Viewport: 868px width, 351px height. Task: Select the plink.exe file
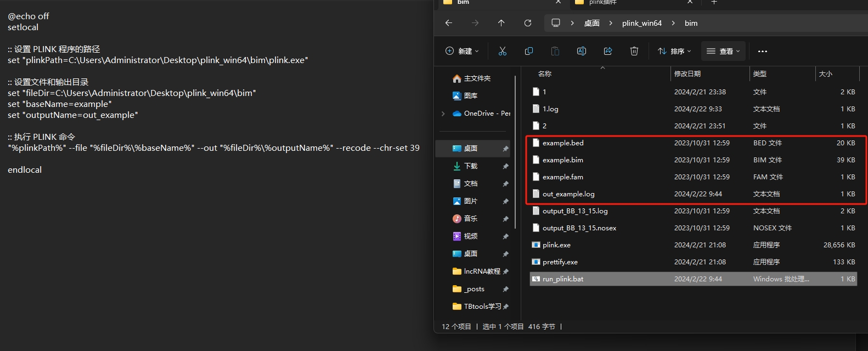pyautogui.click(x=556, y=245)
